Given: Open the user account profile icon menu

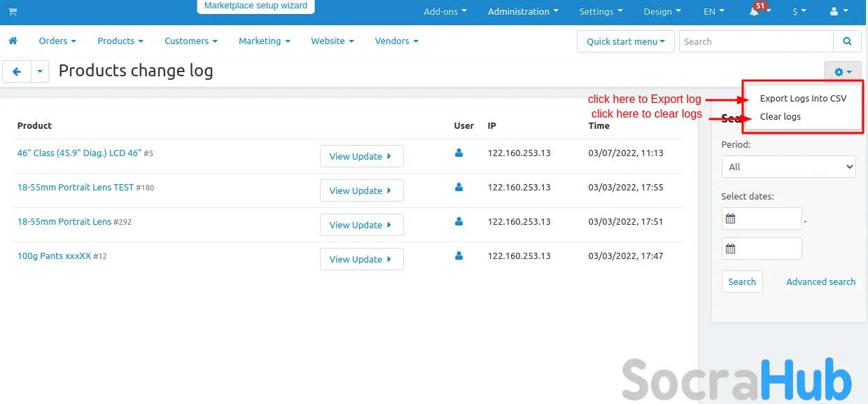Looking at the screenshot, I should point(837,12).
